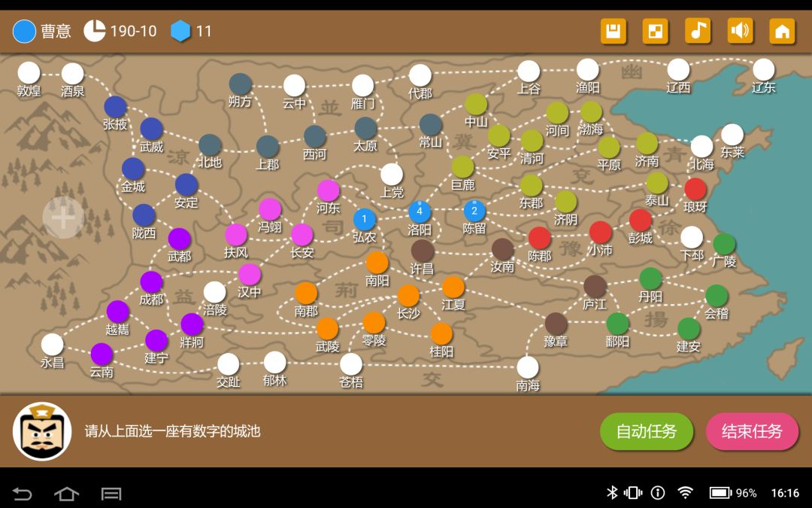Select the olive 巨鹿 city node
Screen dimensions: 812x508
(x=463, y=167)
